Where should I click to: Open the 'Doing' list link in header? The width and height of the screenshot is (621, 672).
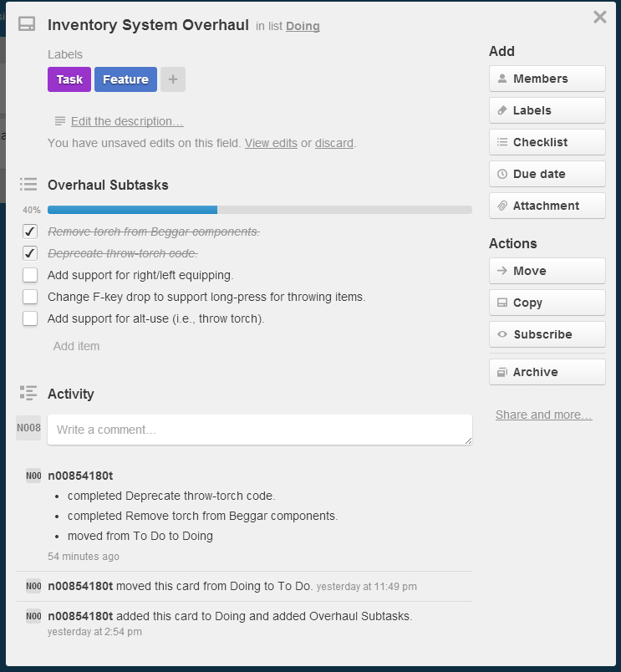(303, 26)
